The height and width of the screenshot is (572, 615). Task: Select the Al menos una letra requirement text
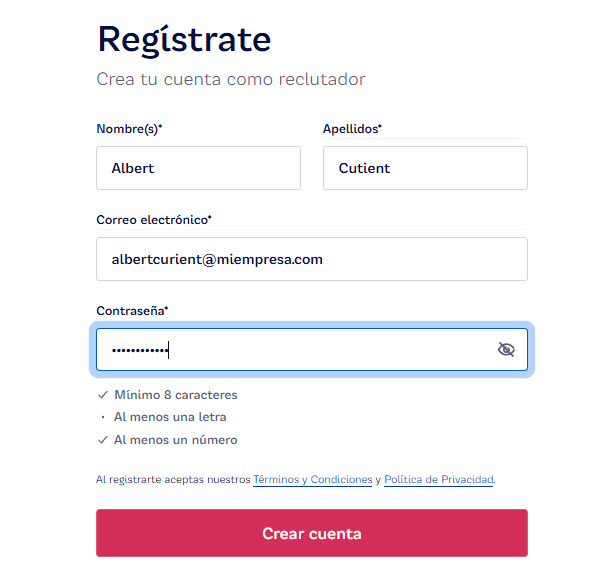170,417
